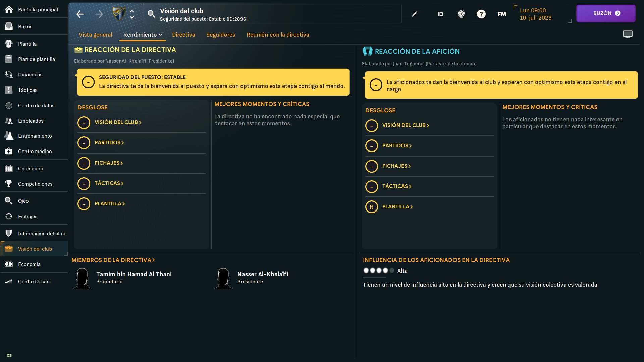Click the monitor display icon
Viewport: 644px width, 362px height.
pyautogui.click(x=628, y=34)
